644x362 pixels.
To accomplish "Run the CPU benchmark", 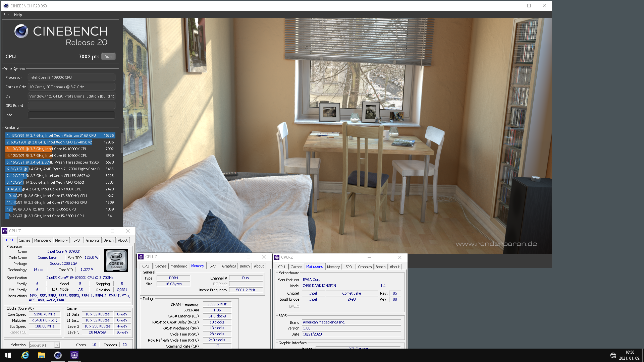I will [108, 57].
